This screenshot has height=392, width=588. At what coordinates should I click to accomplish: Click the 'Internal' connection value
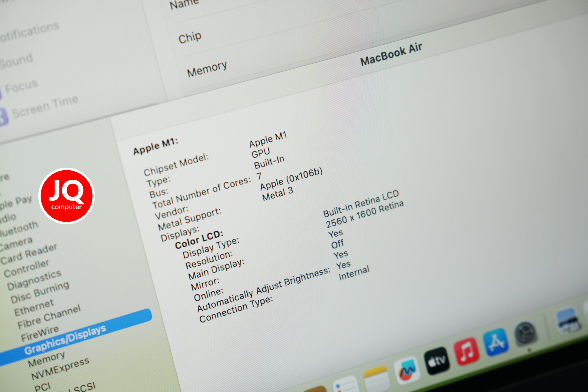coord(354,273)
